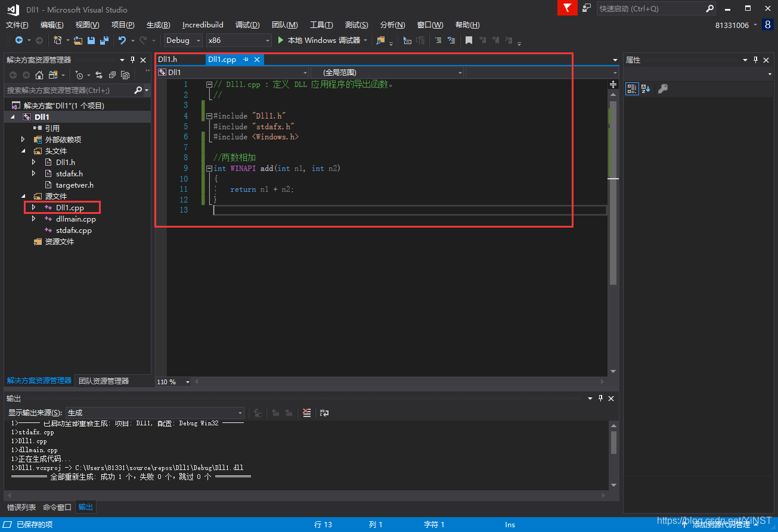Switch to the 错误列表 tab

(21, 507)
